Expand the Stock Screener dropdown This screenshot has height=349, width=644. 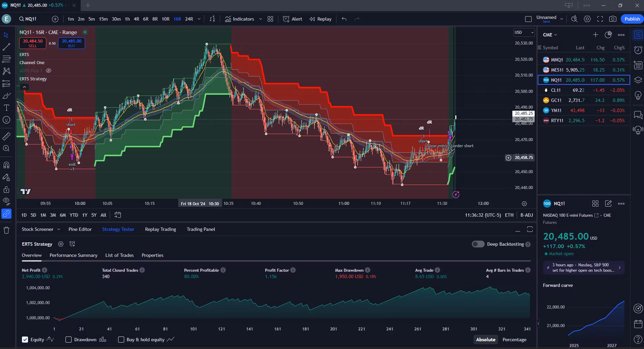(59, 229)
